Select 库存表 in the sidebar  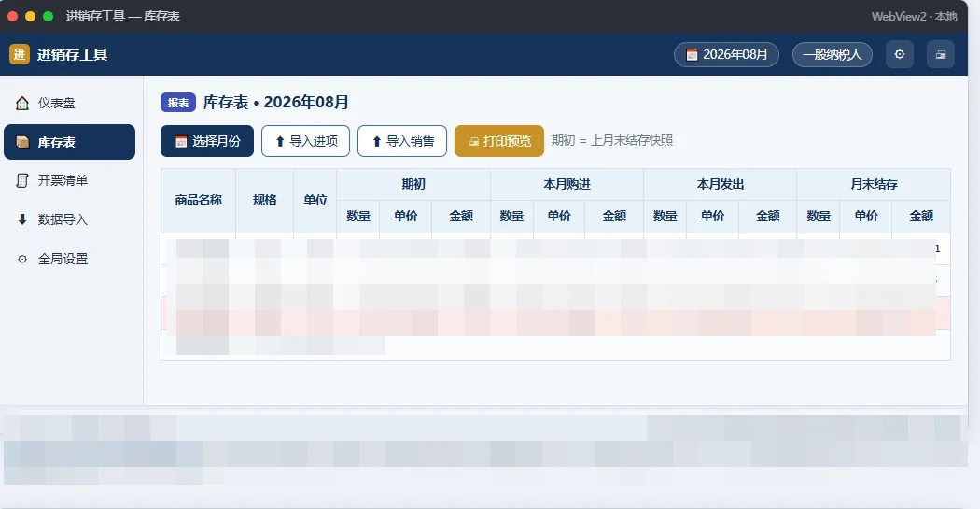(x=69, y=142)
